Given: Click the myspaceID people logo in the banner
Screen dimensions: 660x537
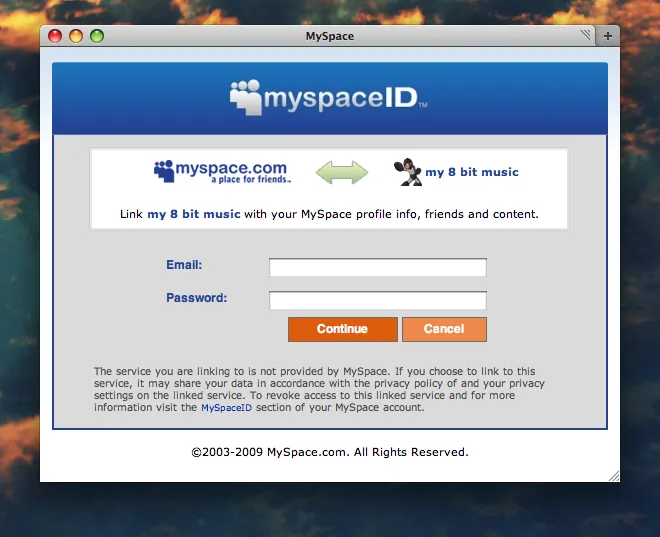Looking at the screenshot, I should pos(246,96).
